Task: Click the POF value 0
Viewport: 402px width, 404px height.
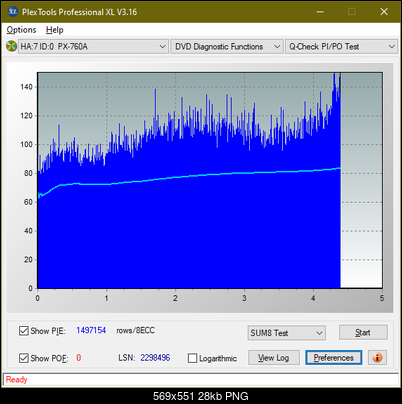Action: click(x=79, y=358)
